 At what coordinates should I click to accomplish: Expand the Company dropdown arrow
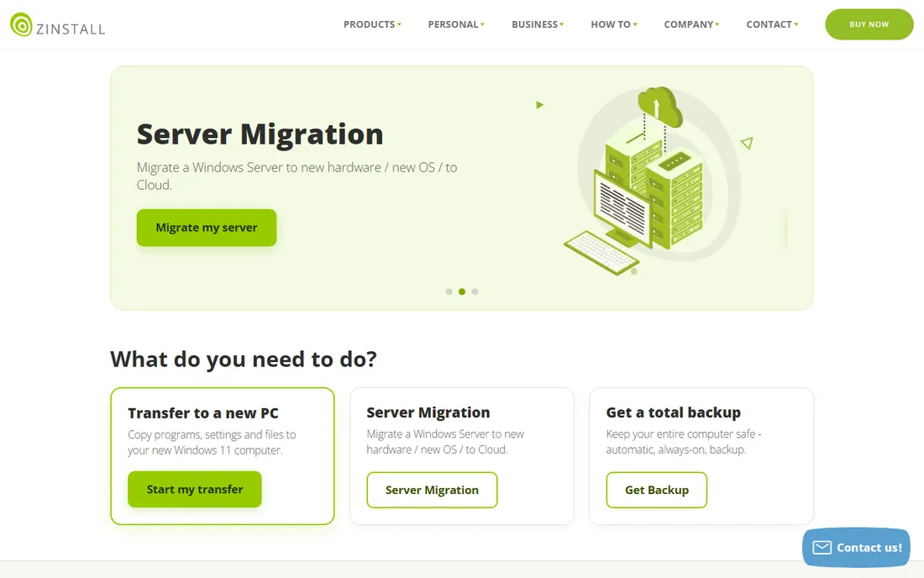717,24
